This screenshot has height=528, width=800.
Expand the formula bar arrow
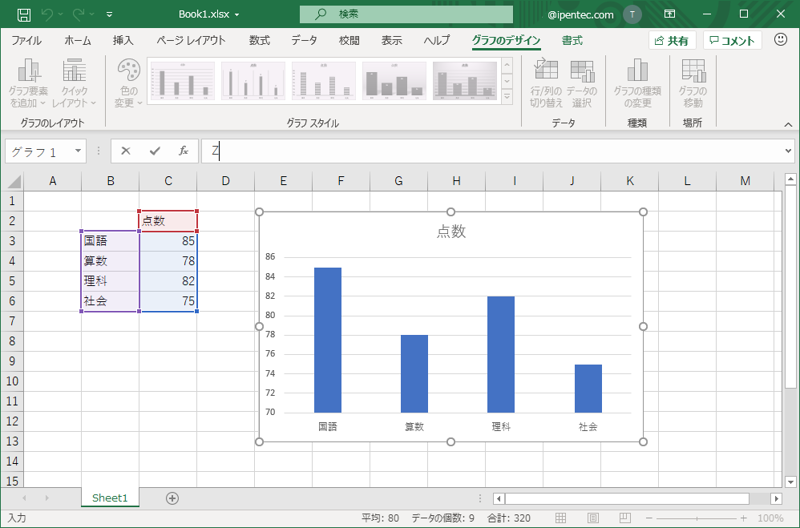pyautogui.click(x=788, y=151)
